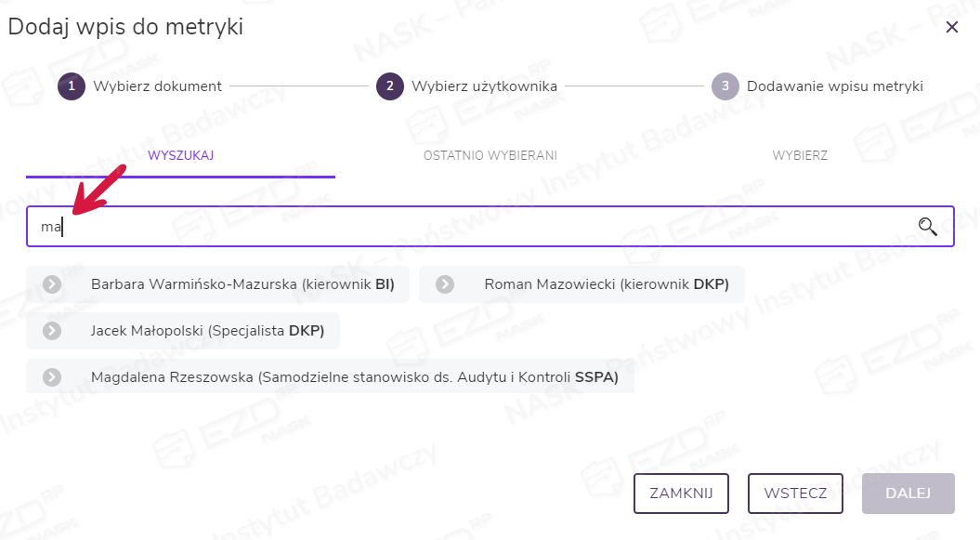Image resolution: width=980 pixels, height=540 pixels.
Task: Click arrow icon beside Roman Mazowiecki
Action: coord(445,284)
